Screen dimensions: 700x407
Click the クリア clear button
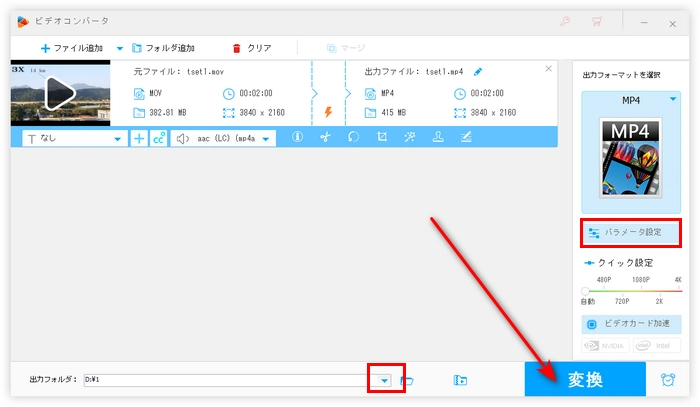pyautogui.click(x=252, y=48)
